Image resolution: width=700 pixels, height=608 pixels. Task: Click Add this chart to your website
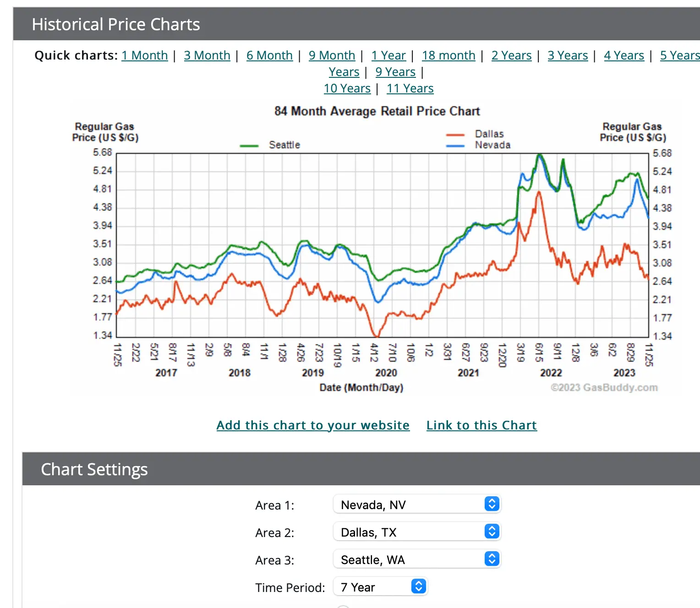tap(313, 425)
